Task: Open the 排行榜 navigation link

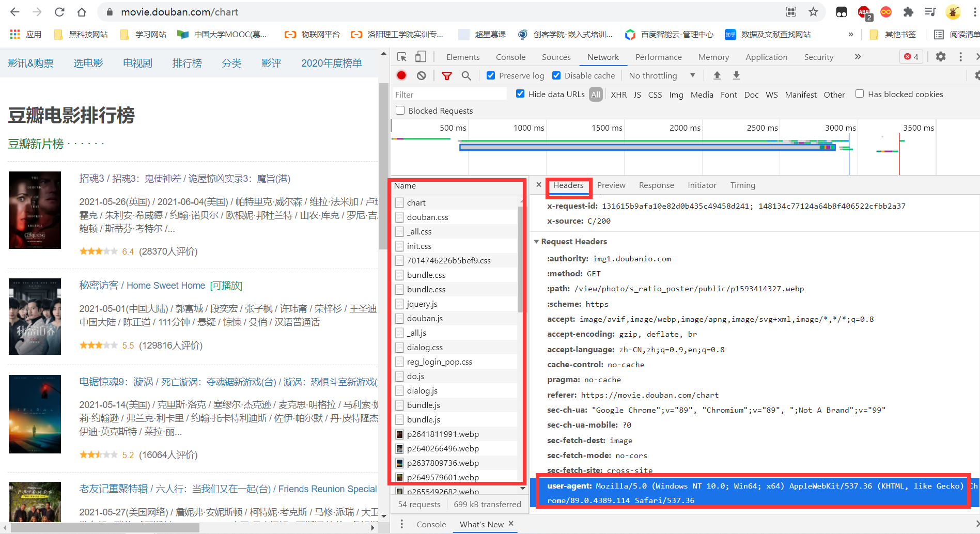Action: click(187, 63)
